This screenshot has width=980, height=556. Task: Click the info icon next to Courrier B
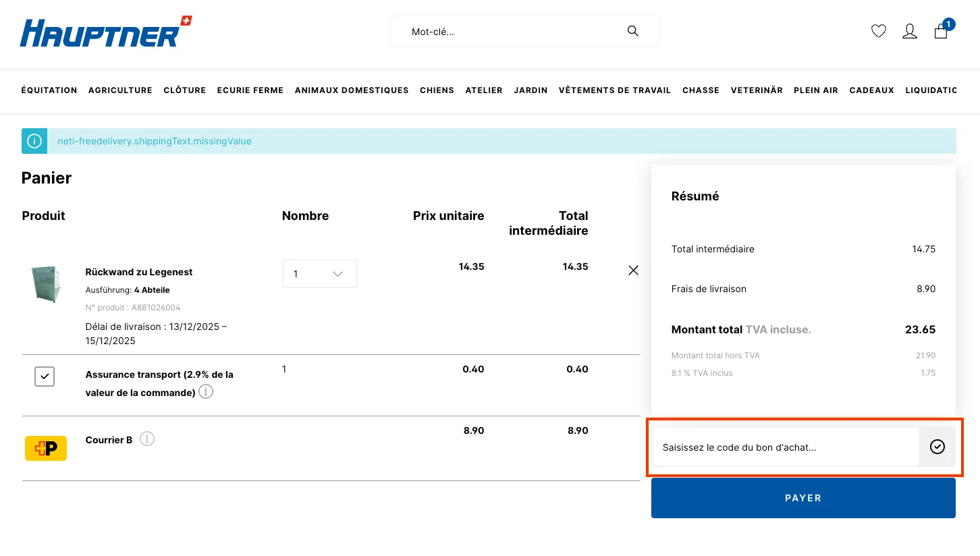(x=147, y=439)
